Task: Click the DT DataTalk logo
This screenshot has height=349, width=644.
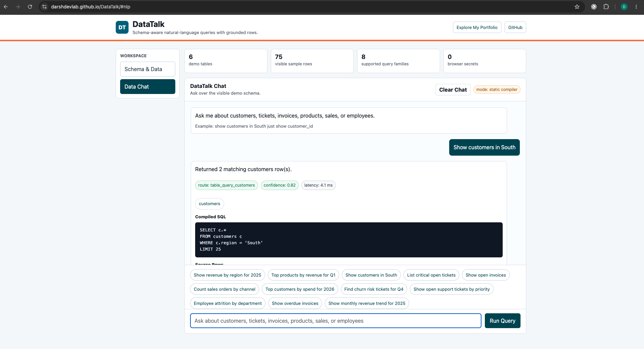Action: click(x=122, y=28)
